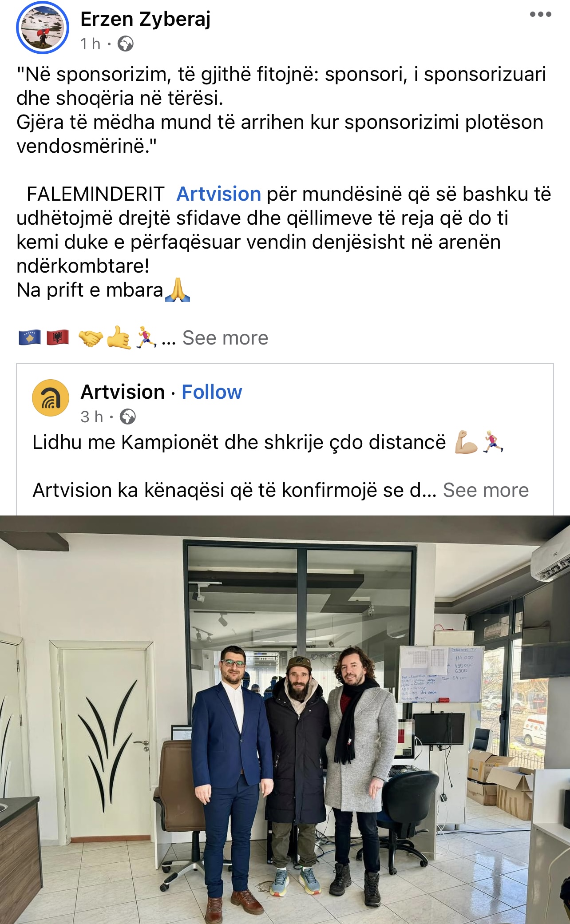Tap the flexed bicep emoji in Artvision post
Image resolution: width=570 pixels, height=924 pixels.
pos(466,442)
